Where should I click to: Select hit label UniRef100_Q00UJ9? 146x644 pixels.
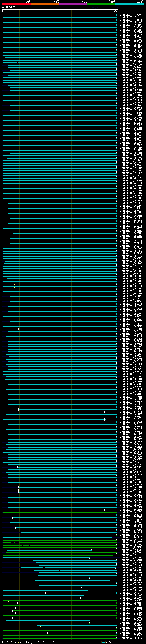click(131, 593)
